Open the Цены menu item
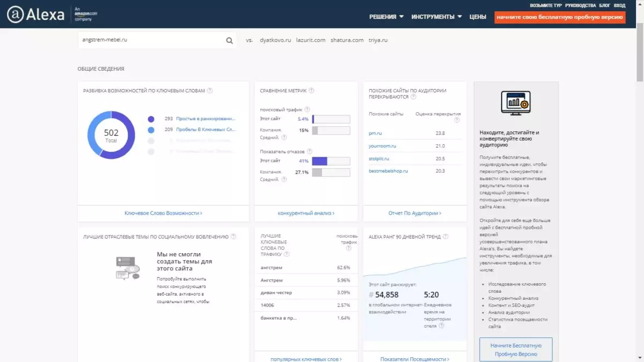644x362 pixels. click(478, 17)
